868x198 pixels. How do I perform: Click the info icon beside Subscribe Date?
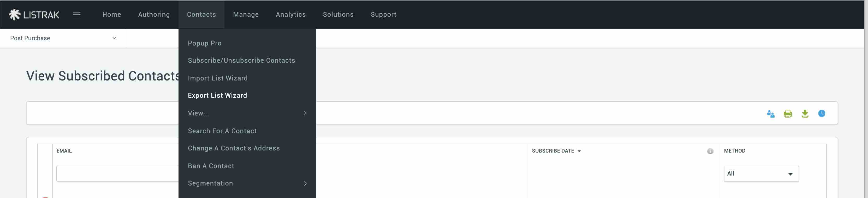tap(710, 152)
